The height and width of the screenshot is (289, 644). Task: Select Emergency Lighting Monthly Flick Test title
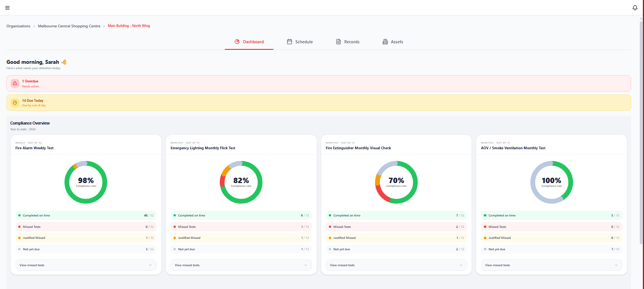(x=203, y=148)
